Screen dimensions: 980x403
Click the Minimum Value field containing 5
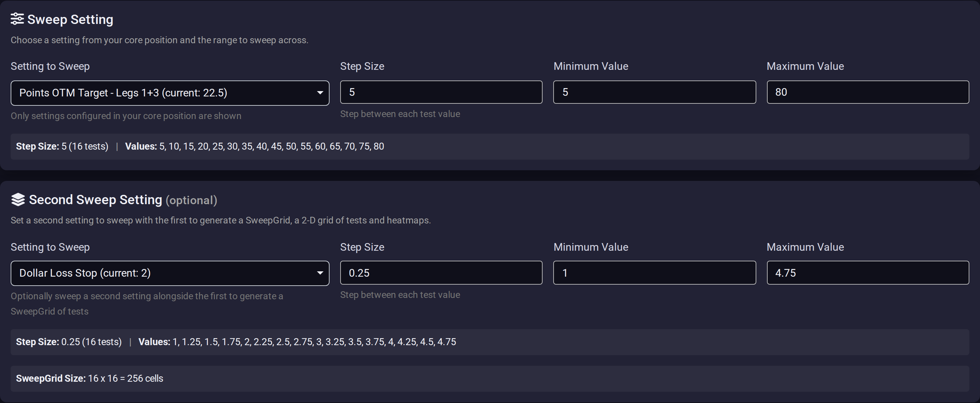click(x=654, y=92)
